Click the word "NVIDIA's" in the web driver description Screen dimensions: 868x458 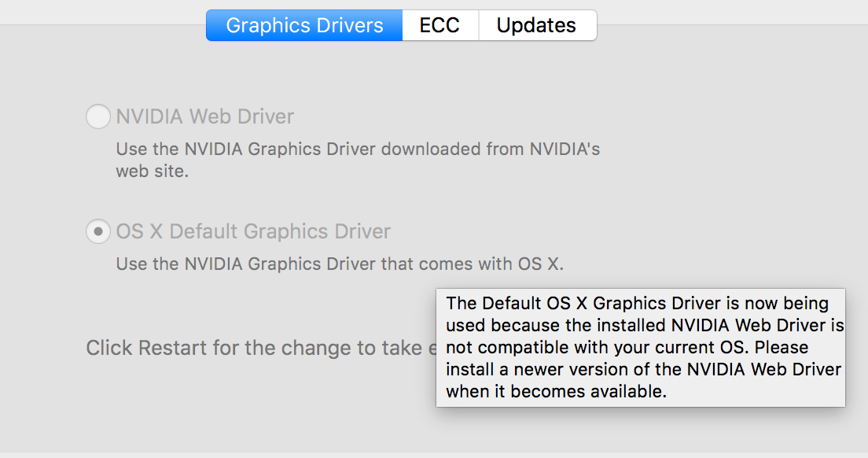(565, 149)
